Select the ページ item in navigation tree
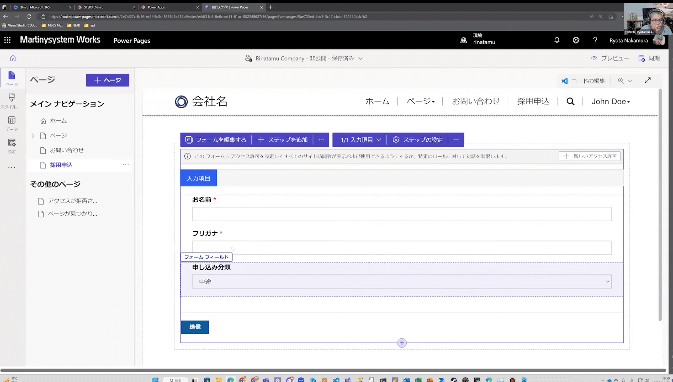The image size is (673, 382). (58, 136)
